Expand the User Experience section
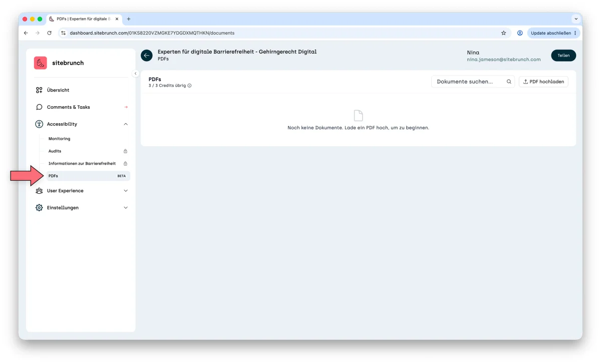This screenshot has width=601, height=364. 126,191
